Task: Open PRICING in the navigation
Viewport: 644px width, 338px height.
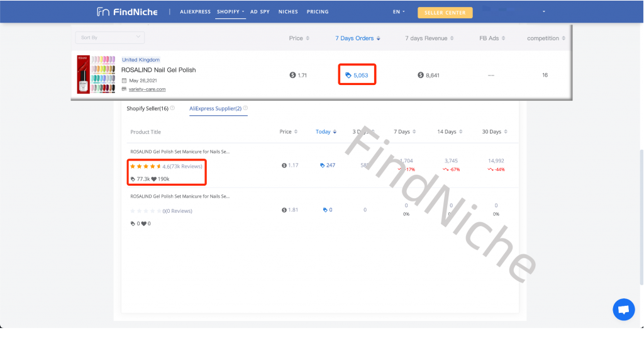Action: (318, 11)
